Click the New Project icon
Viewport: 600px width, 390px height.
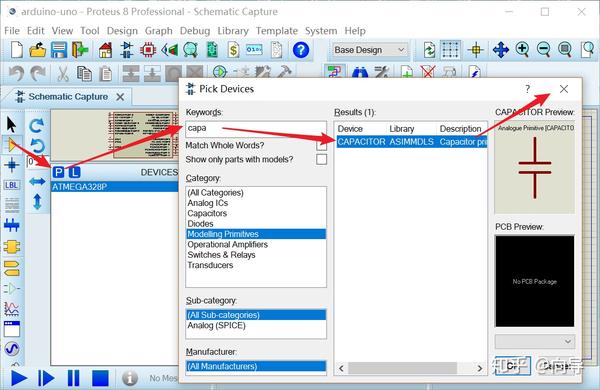pyautogui.click(x=16, y=50)
